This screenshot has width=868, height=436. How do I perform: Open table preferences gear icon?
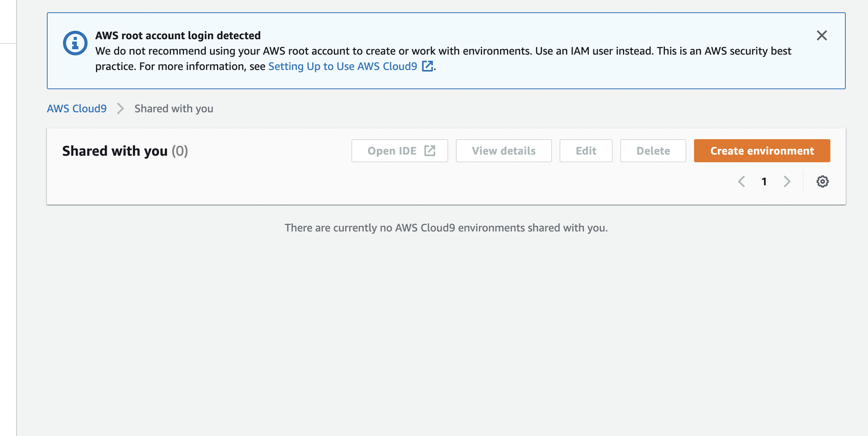(x=822, y=181)
